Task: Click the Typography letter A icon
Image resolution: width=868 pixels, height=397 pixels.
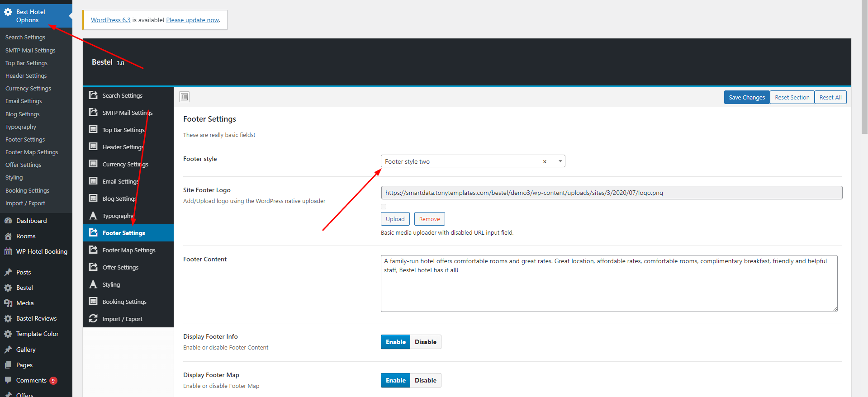Action: point(93,215)
